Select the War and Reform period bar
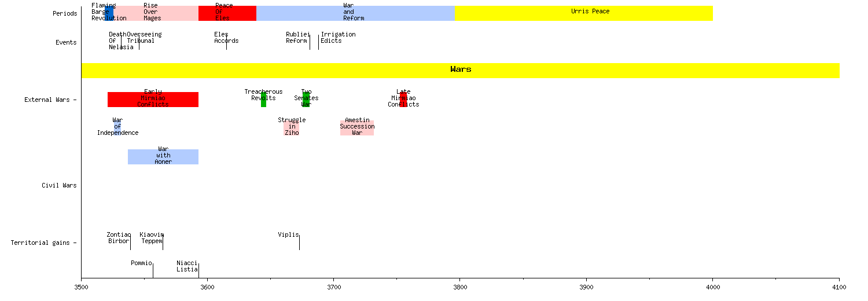868x301 pixels. coord(355,13)
